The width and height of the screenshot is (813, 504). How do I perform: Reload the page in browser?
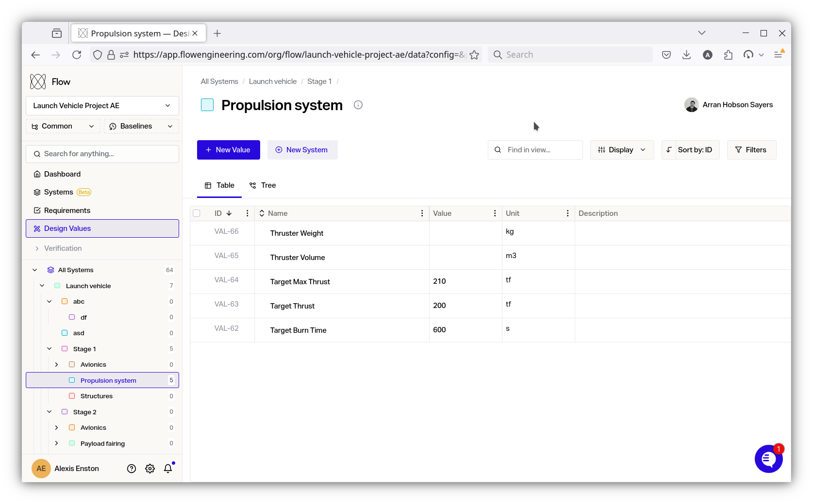pyautogui.click(x=77, y=55)
